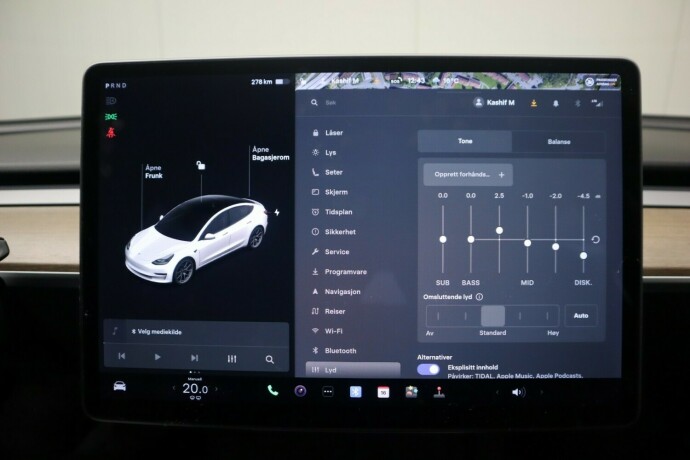Viewport: 690px width, 460px height.
Task: Click the charge port lightning icon
Action: click(x=277, y=212)
